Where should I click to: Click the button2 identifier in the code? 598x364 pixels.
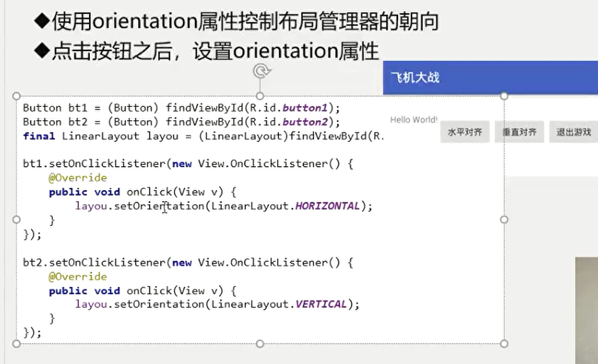[305, 122]
